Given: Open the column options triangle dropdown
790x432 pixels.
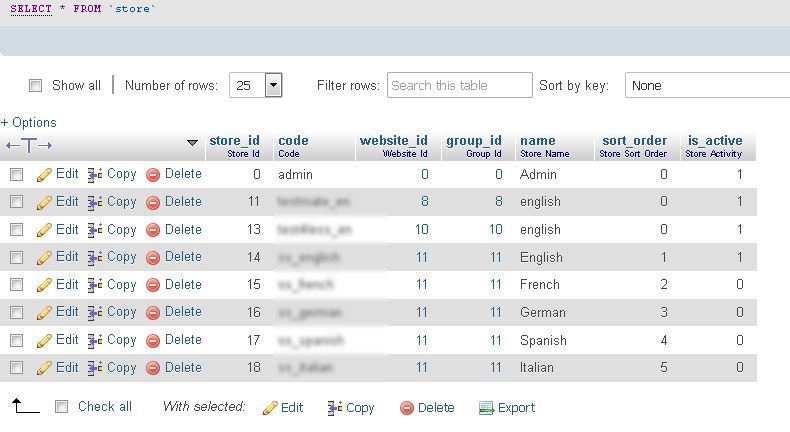Looking at the screenshot, I should 192,143.
